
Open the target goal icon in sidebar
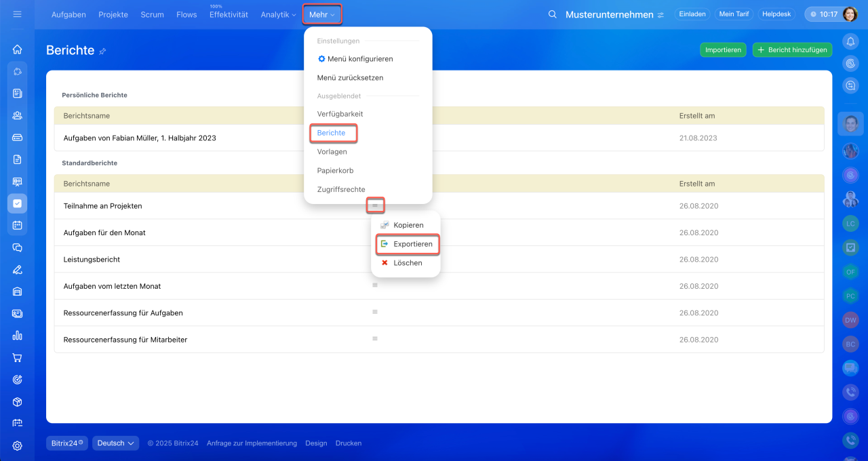click(18, 380)
